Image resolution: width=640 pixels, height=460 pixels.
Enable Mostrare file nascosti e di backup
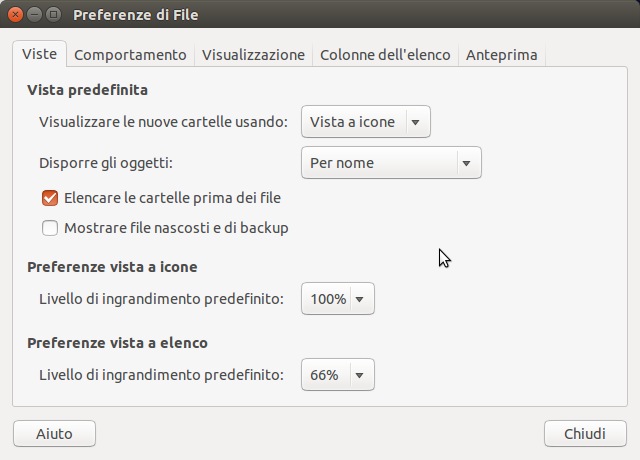tap(50, 228)
